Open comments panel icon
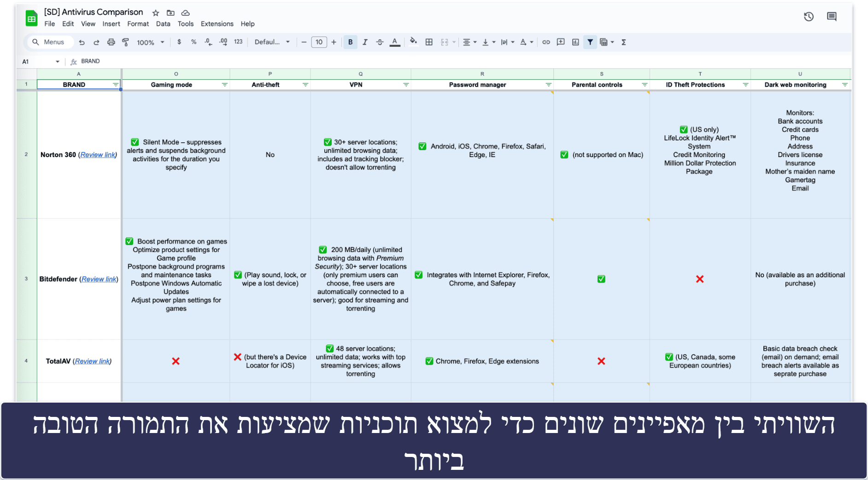This screenshot has width=868, height=480. [832, 17]
